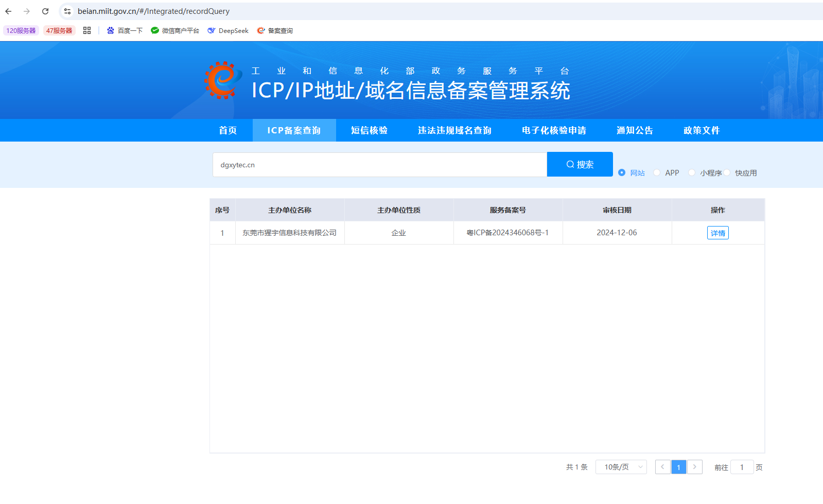The height and width of the screenshot is (504, 823).
Task: Click the 粤ICP备2024346068号-1 cell
Action: click(508, 233)
